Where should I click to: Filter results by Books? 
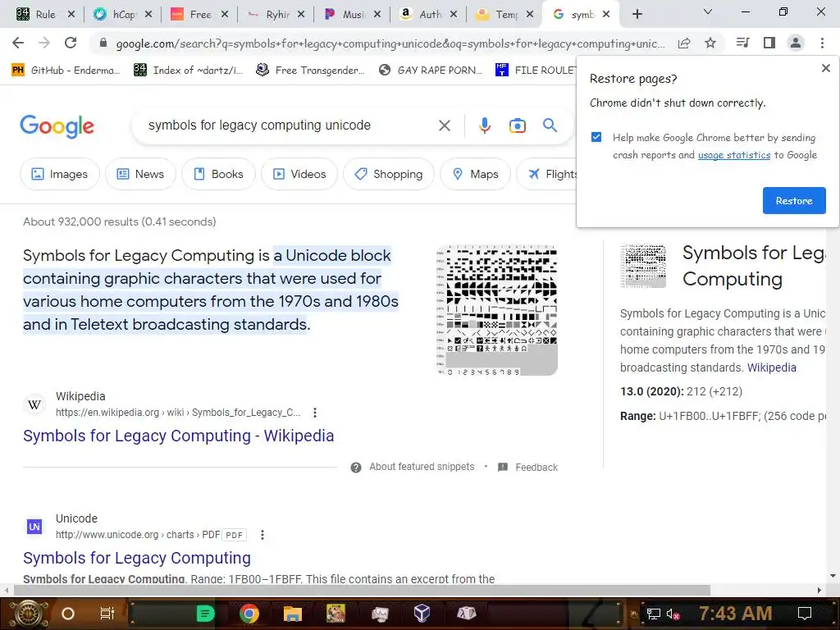pos(218,174)
